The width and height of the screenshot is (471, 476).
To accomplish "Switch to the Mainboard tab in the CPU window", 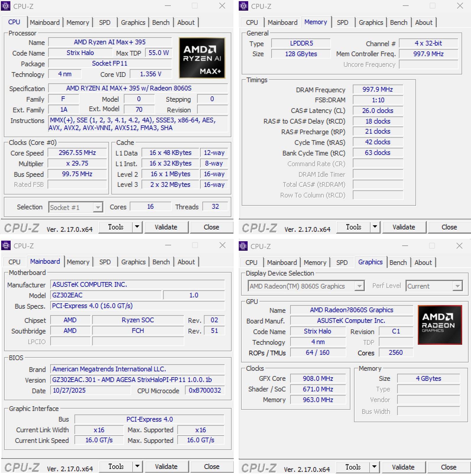I will [x=45, y=22].
